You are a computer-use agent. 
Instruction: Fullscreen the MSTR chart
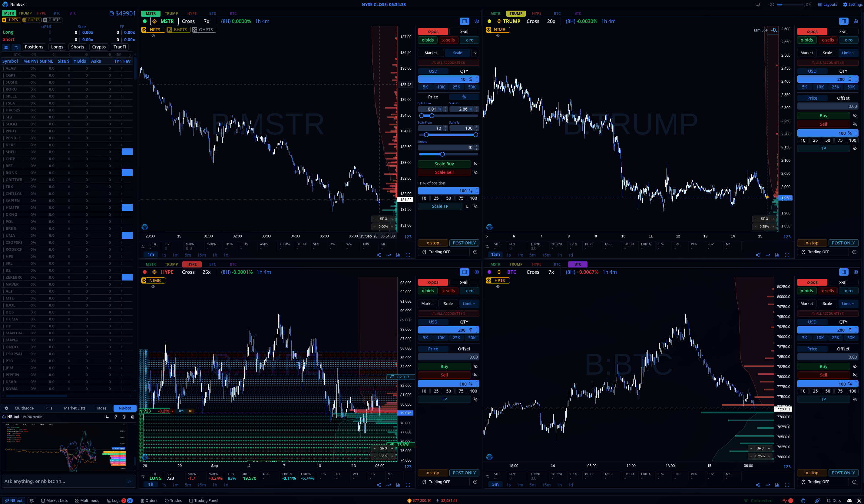tap(408, 255)
